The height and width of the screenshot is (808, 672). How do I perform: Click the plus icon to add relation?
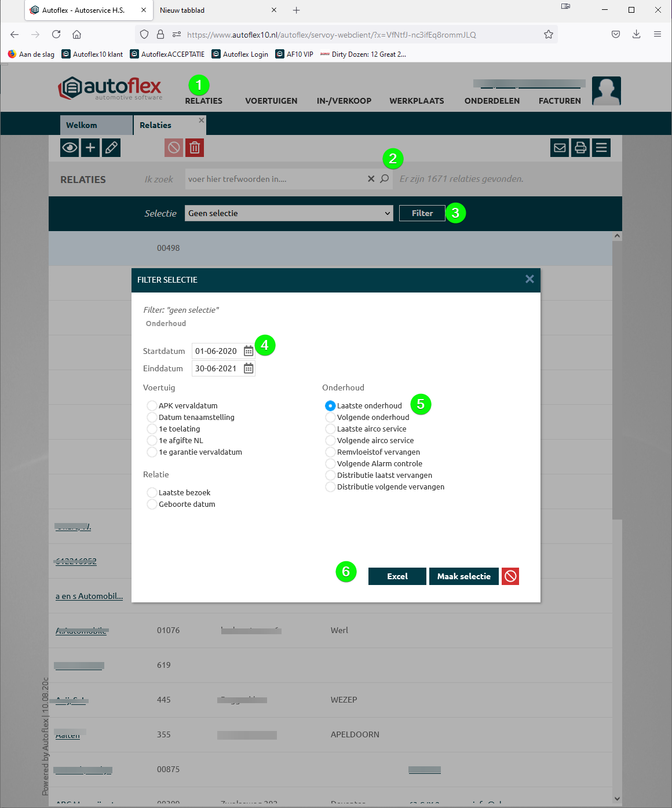(x=90, y=148)
